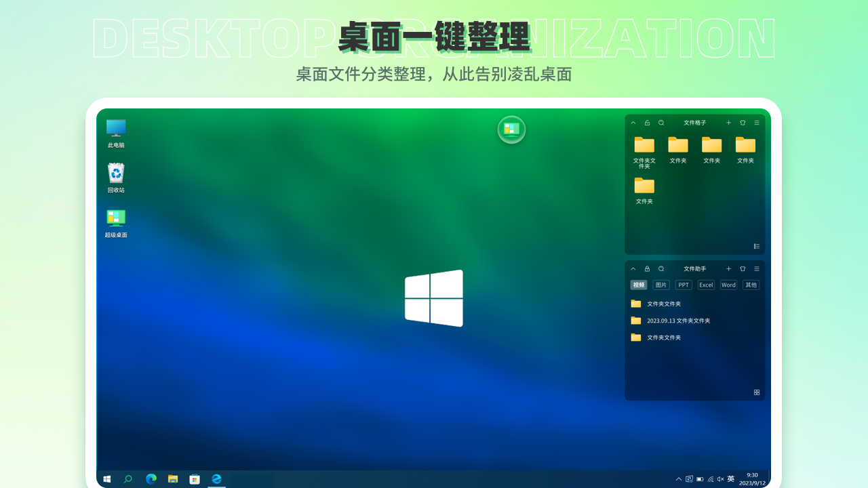Click search icon in 文件助手 panel
The image size is (868, 488).
[661, 268]
